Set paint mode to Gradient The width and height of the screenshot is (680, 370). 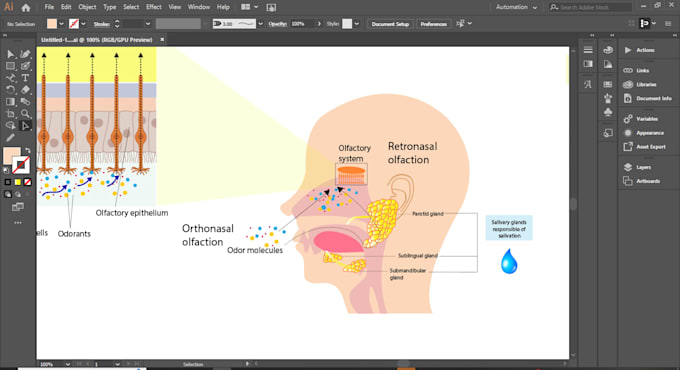coord(18,182)
